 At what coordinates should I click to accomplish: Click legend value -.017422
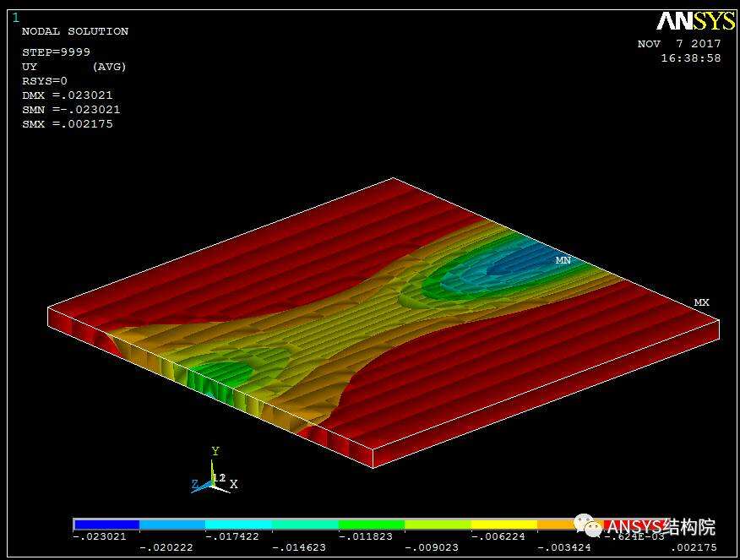pos(232,536)
